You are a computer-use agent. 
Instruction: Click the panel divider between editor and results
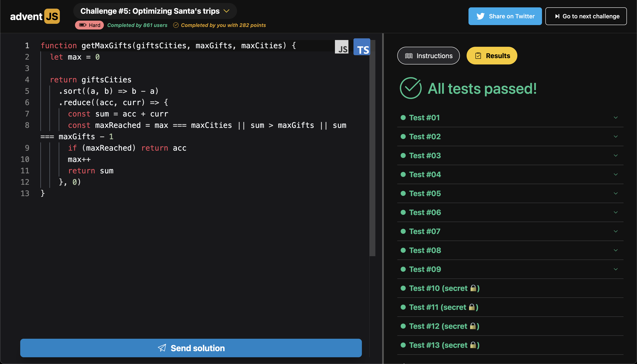pos(383,198)
